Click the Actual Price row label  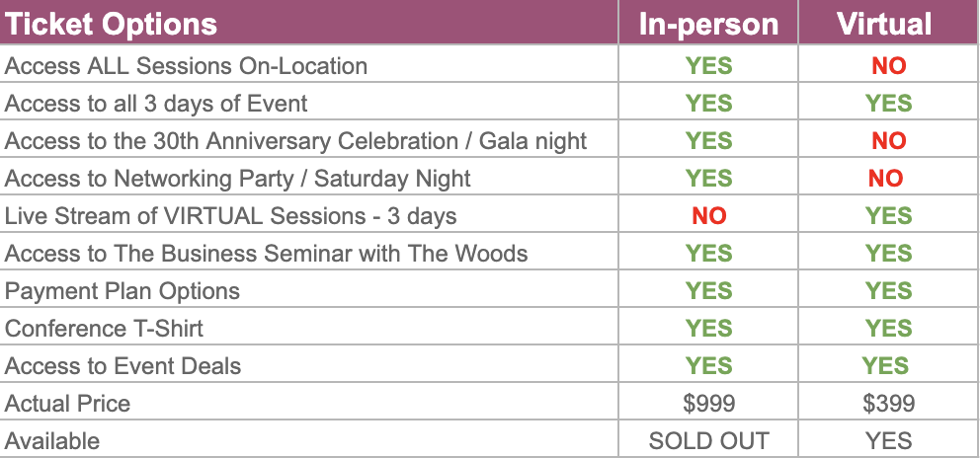pyautogui.click(x=67, y=403)
